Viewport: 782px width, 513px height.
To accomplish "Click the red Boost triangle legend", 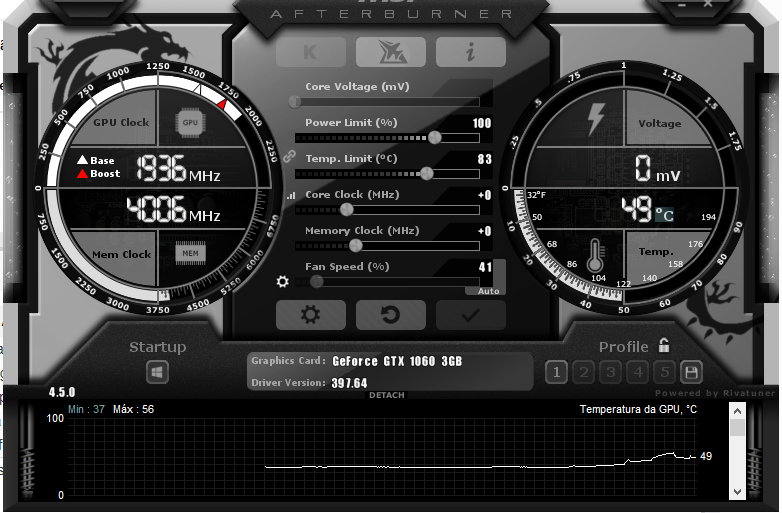I will (83, 173).
